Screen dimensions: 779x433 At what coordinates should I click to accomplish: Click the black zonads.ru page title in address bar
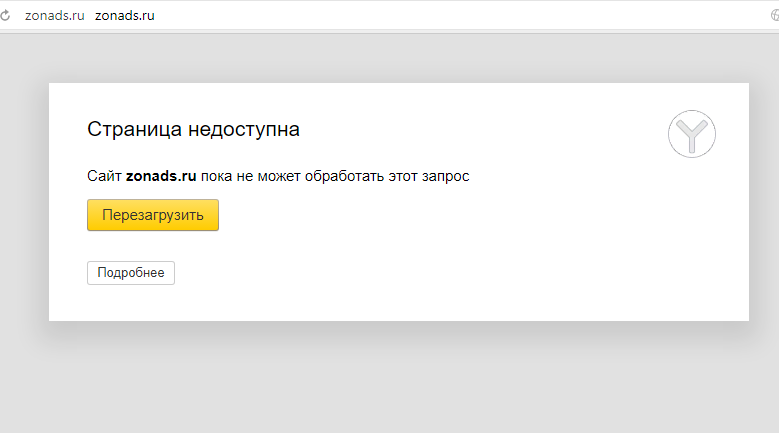[124, 16]
